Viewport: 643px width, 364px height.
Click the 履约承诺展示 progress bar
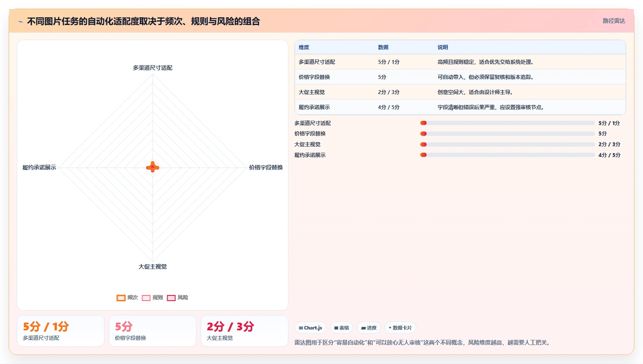coord(507,155)
